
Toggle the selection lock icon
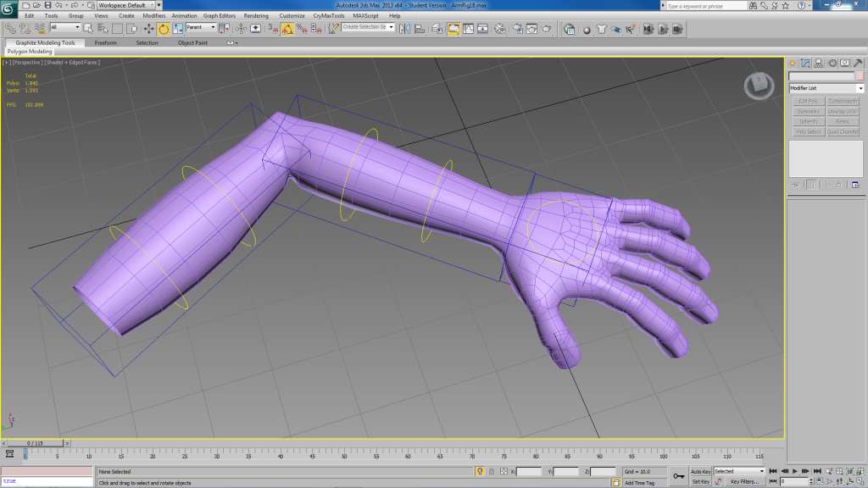[480, 471]
